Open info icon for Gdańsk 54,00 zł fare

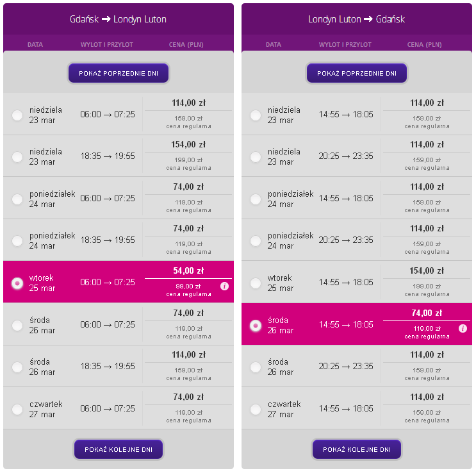click(x=224, y=286)
